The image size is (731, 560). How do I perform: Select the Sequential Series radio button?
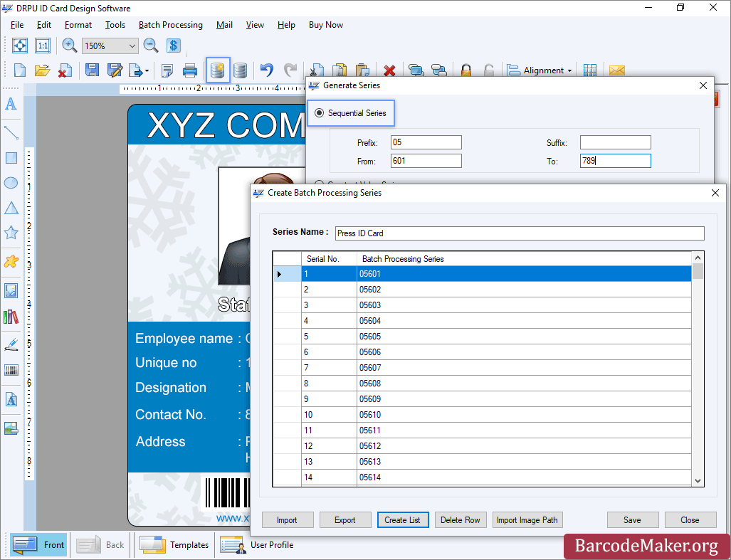coord(320,112)
